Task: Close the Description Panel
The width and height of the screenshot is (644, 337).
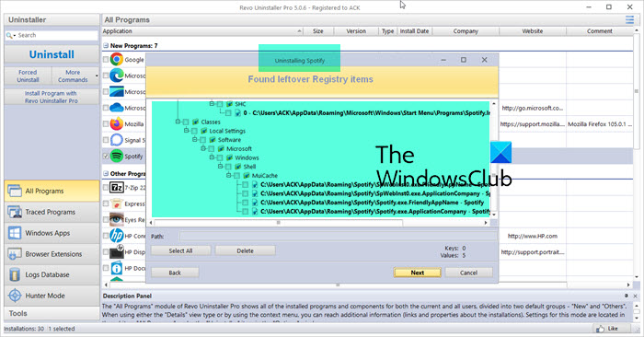Action: click(635, 296)
